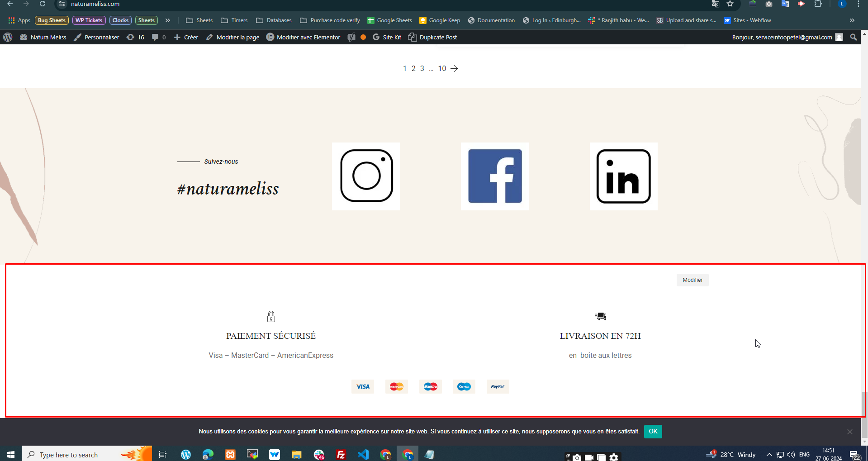Open the volume control in tray

(791, 455)
